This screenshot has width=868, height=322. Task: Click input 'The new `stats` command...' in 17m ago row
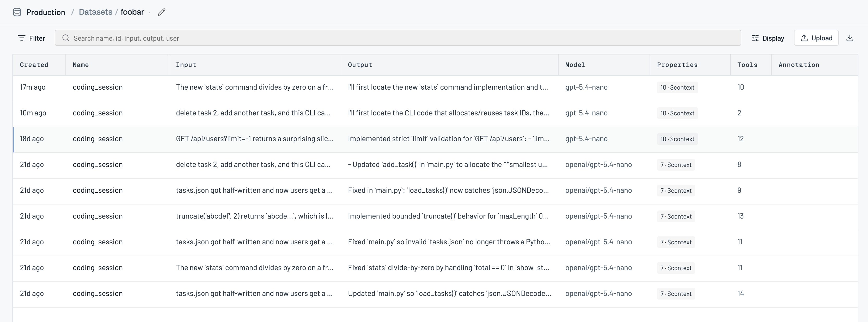[255, 87]
